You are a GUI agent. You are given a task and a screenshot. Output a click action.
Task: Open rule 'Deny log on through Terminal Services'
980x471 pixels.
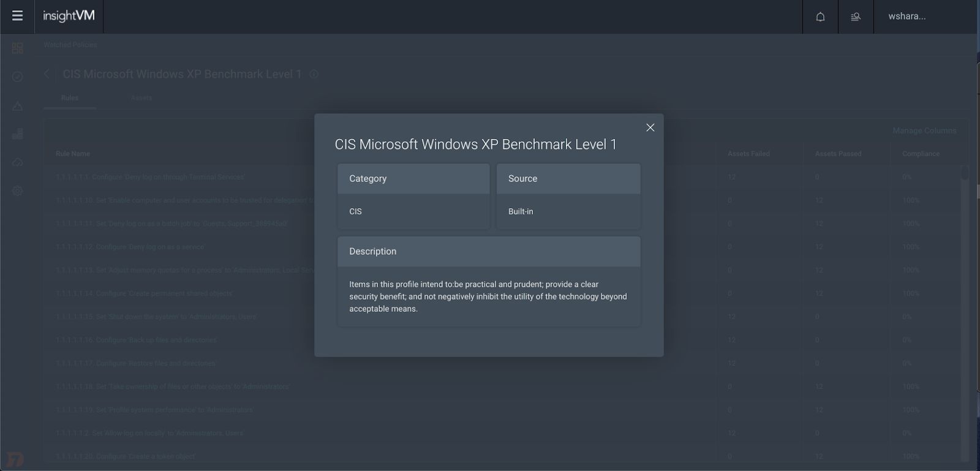coord(150,177)
